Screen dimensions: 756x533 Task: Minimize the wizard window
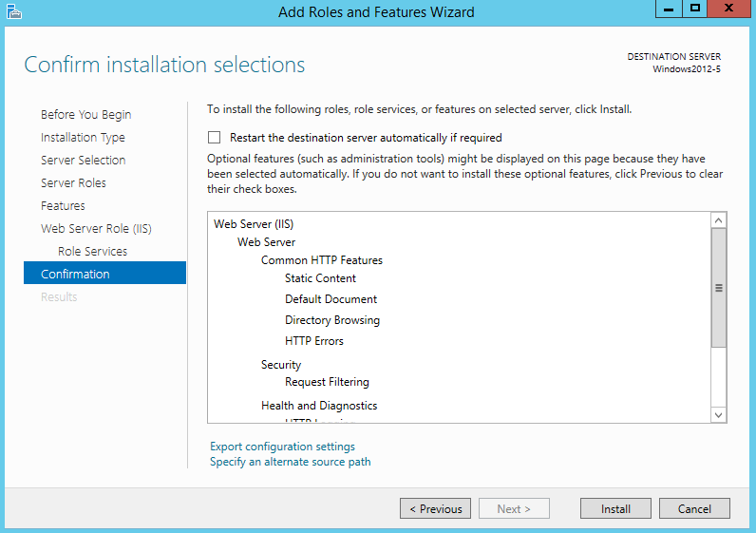(x=669, y=9)
